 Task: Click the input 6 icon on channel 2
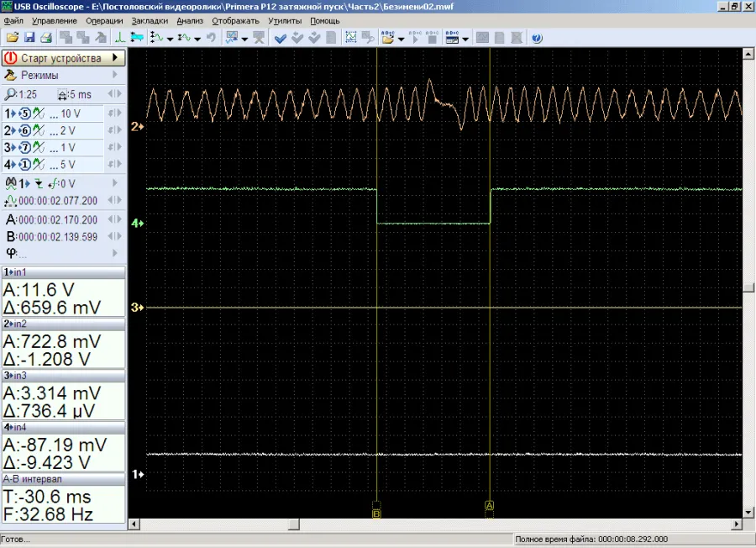24,131
